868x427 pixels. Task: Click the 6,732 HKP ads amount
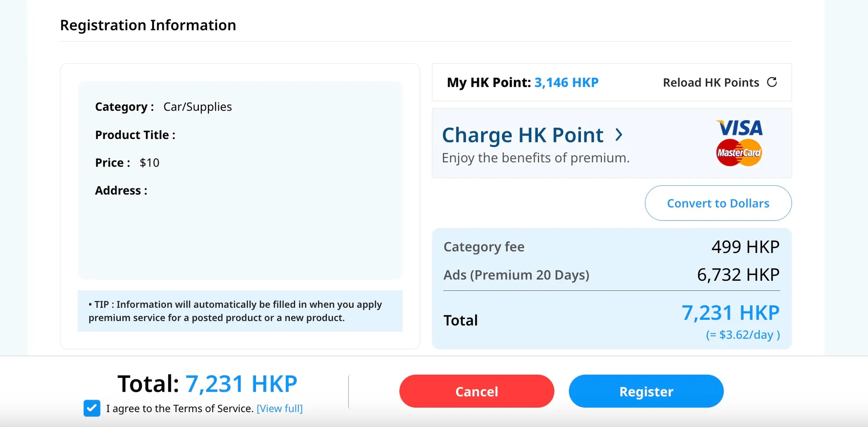(738, 275)
